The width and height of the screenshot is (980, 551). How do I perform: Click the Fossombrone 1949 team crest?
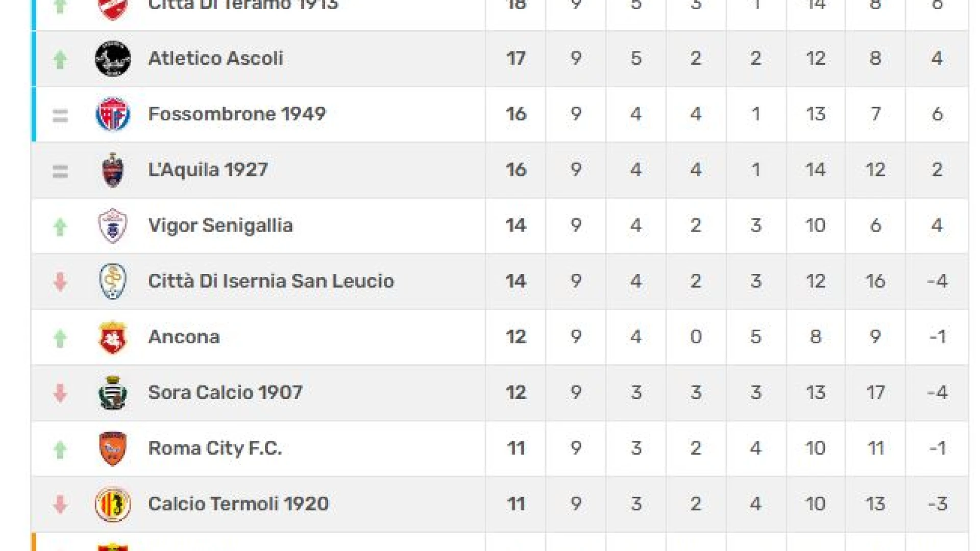tap(113, 114)
